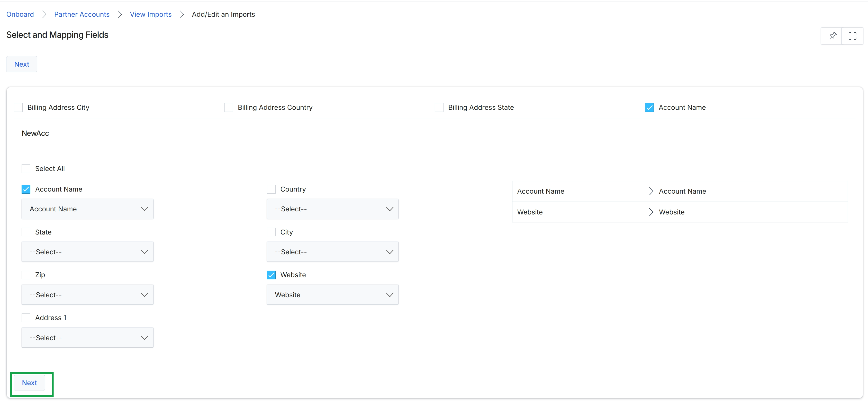The width and height of the screenshot is (868, 415).
Task: Navigate to View Imports breadcrumb
Action: pyautogui.click(x=150, y=14)
